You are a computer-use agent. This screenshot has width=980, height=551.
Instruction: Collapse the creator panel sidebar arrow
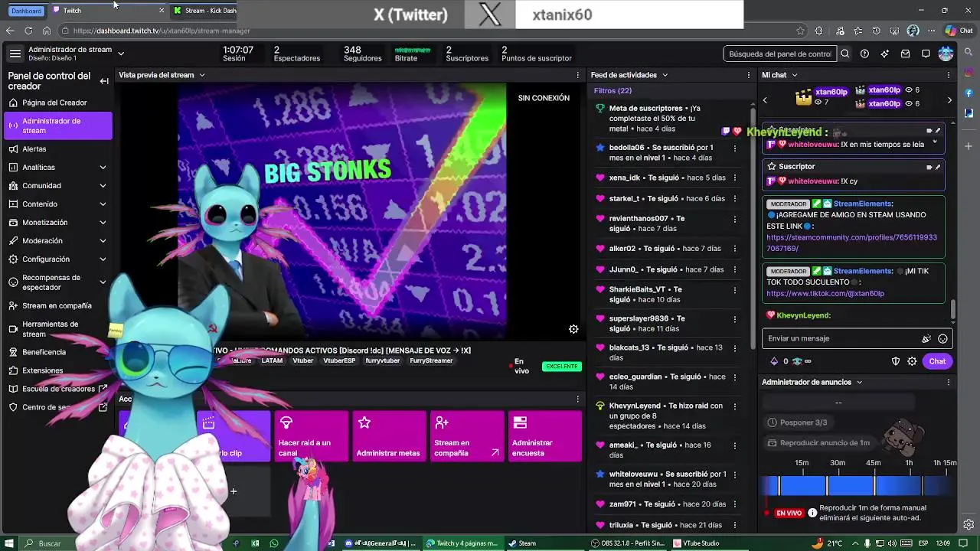(x=104, y=81)
